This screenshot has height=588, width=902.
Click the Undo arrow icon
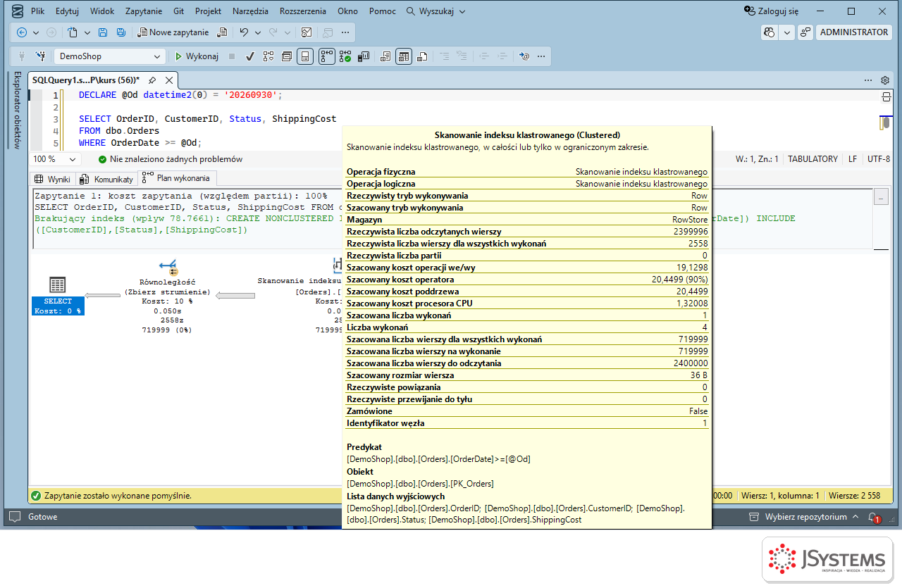(244, 32)
